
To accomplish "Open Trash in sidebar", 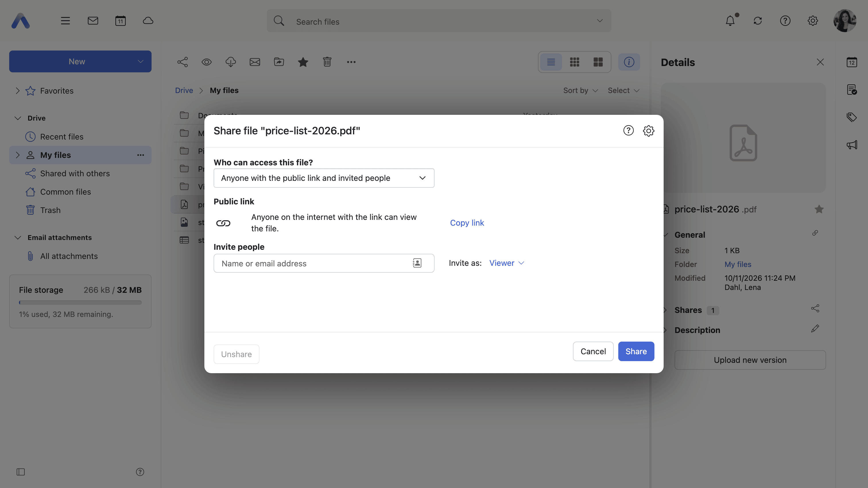I will pyautogui.click(x=50, y=210).
